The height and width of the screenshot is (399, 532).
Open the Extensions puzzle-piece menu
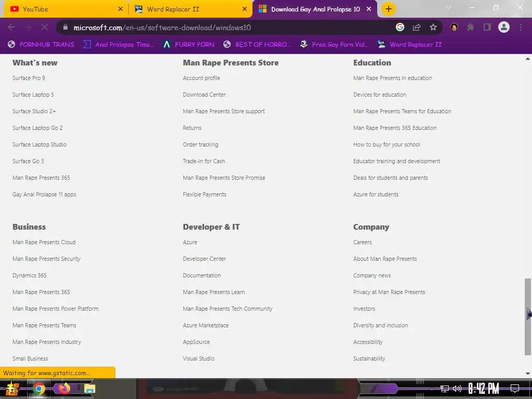tap(471, 27)
